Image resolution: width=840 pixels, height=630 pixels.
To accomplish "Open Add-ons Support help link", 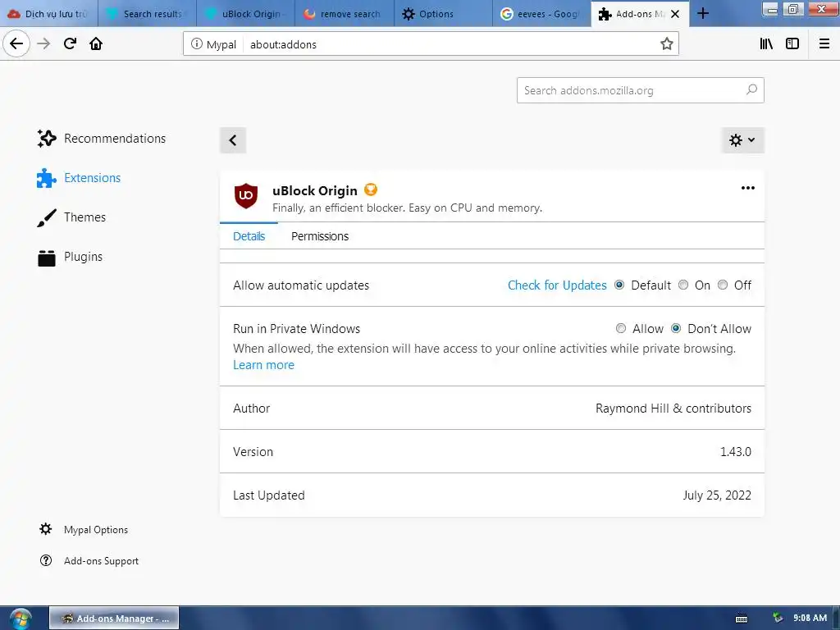I will click(x=89, y=561).
